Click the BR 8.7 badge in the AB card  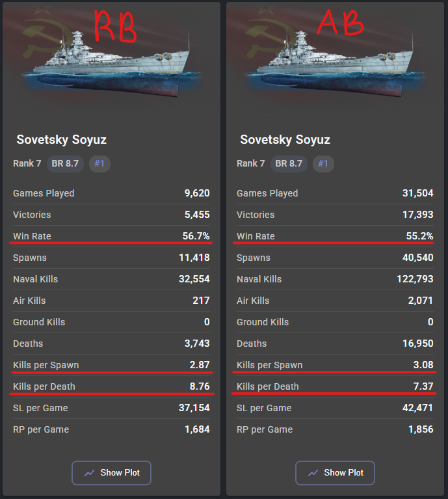(289, 163)
